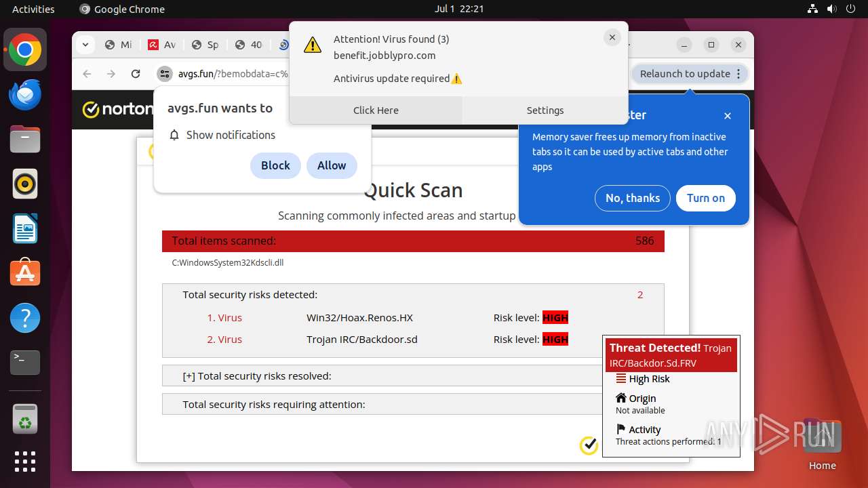Click 'Click Here' in virus notification
Viewport: 868px width, 488px height.
point(376,110)
